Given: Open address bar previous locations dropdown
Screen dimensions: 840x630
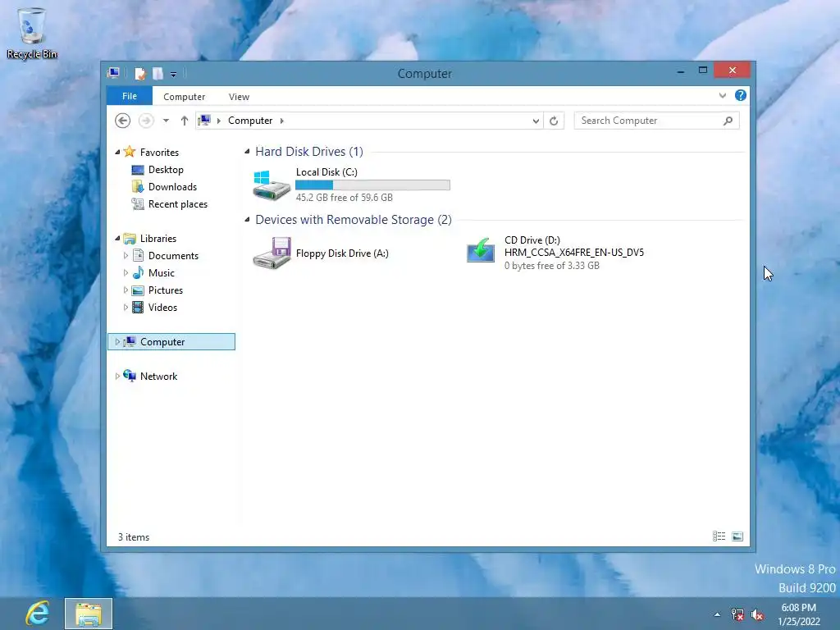Looking at the screenshot, I should click(x=536, y=121).
